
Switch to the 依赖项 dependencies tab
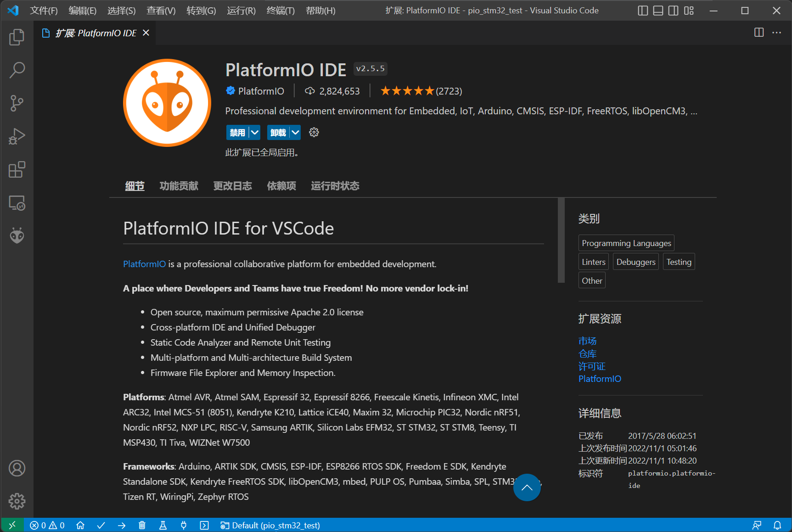coord(281,186)
